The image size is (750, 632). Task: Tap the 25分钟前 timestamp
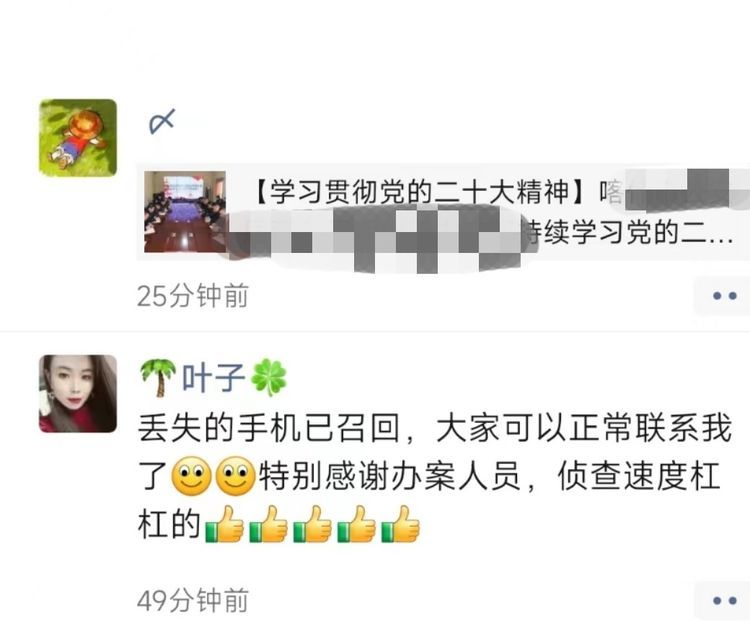point(193,296)
